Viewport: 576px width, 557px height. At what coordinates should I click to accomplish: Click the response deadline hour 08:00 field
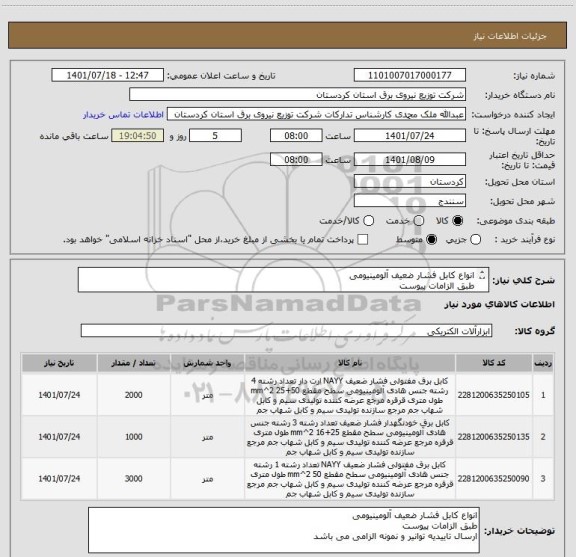coord(296,136)
